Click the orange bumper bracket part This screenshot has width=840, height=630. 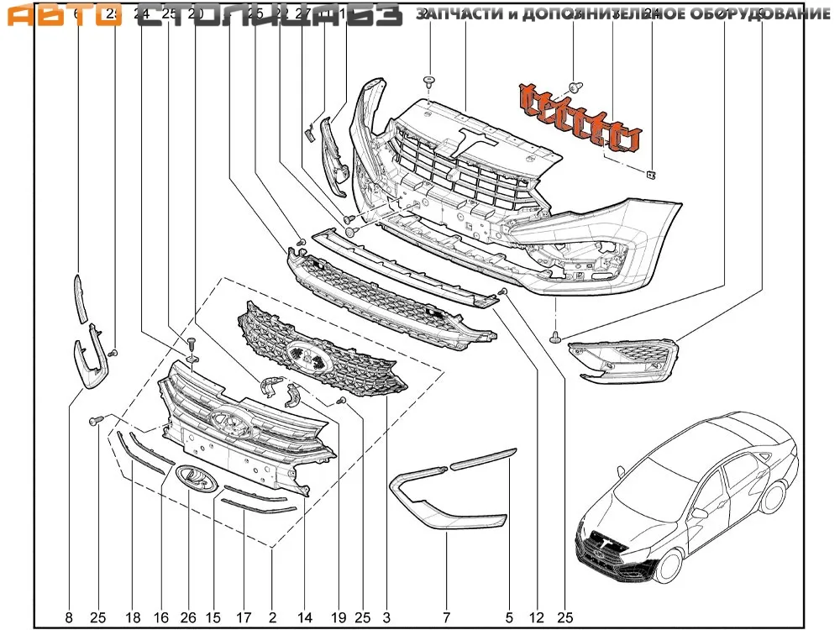[580, 118]
